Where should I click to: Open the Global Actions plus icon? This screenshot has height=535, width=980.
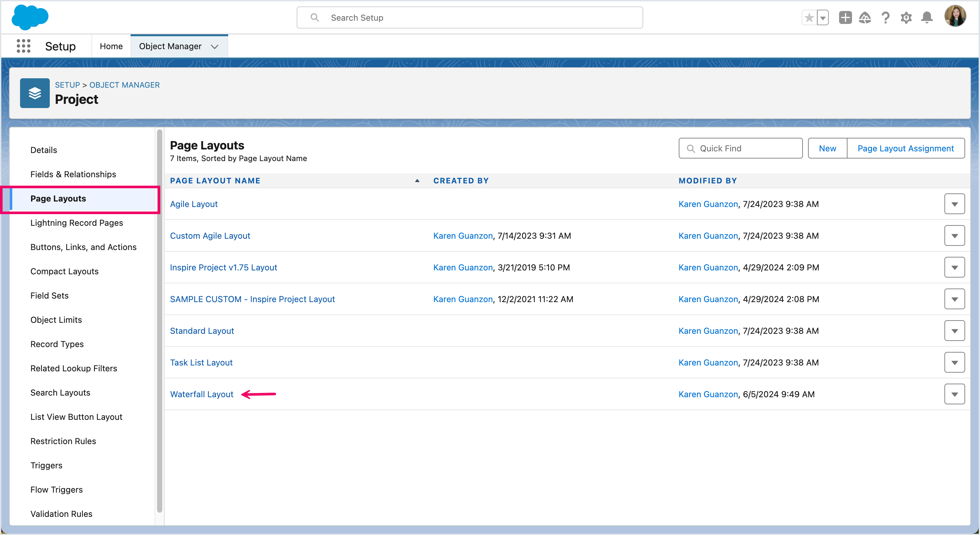point(845,17)
